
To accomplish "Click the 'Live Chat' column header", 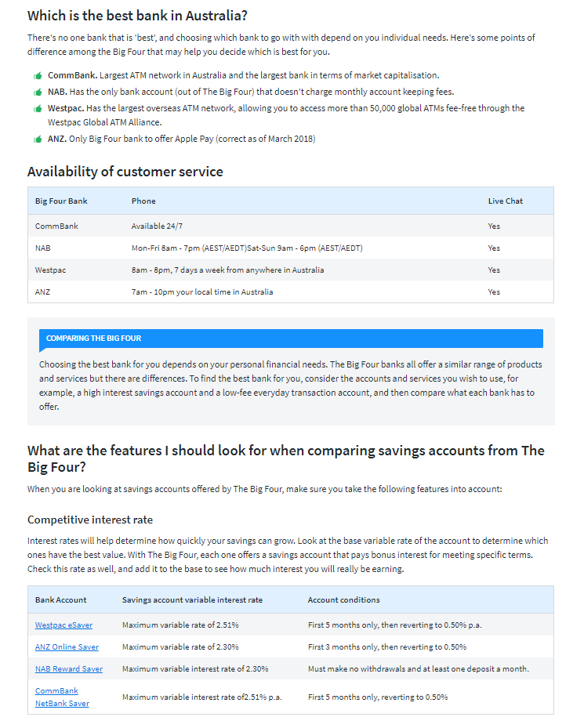I will tap(505, 201).
